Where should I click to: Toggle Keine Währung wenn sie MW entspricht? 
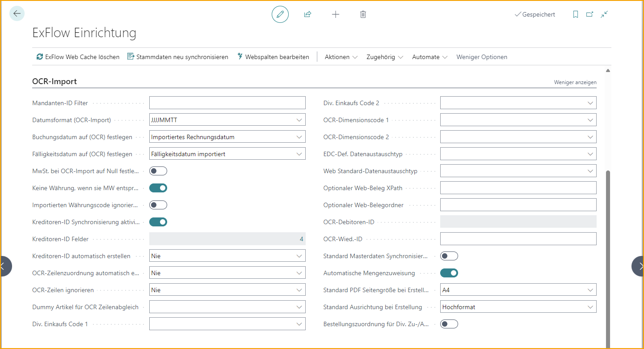coord(158,188)
